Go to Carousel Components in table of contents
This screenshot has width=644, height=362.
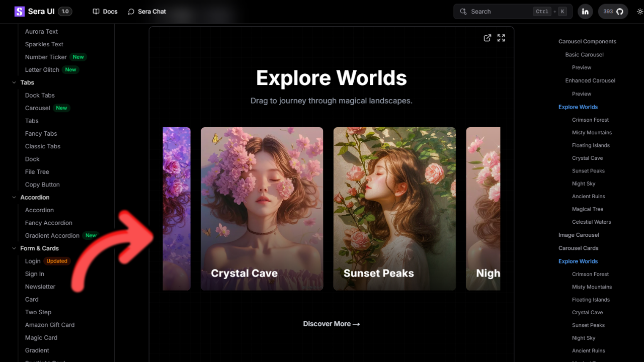[587, 42]
